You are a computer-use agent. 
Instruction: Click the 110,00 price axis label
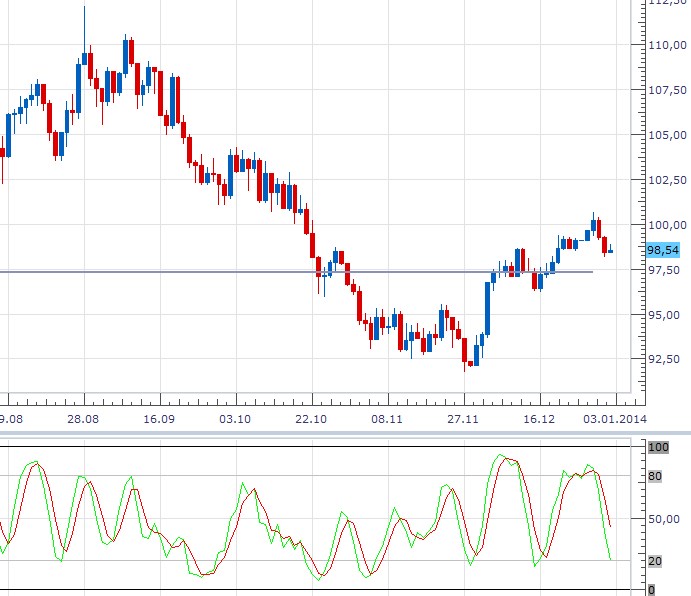[666, 45]
